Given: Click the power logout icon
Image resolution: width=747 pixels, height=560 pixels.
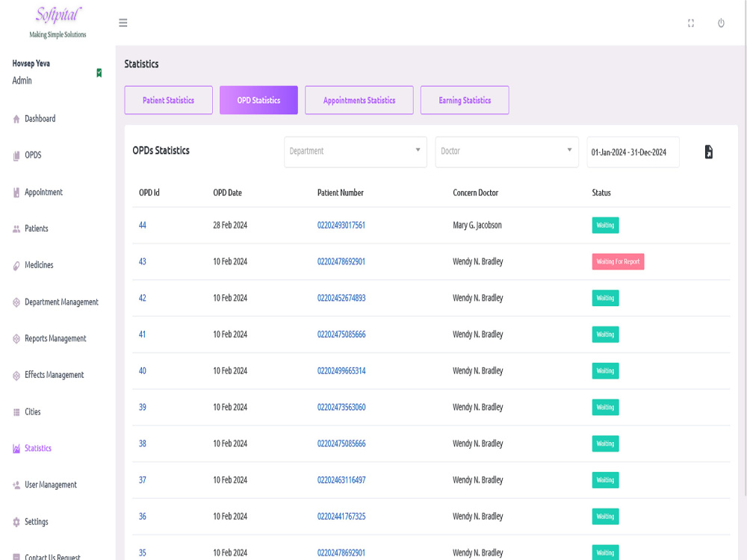Looking at the screenshot, I should point(721,23).
